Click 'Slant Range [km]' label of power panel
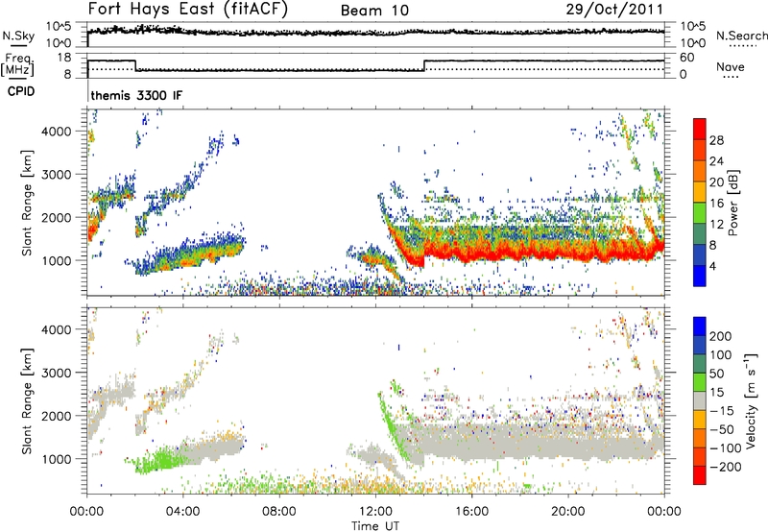Screen dimensions: 768x532 27,203
